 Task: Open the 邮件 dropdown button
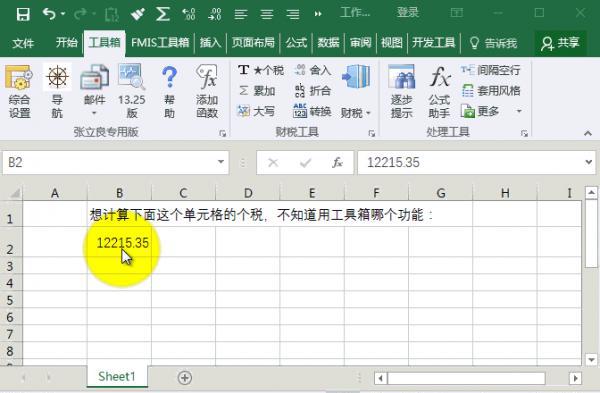click(x=94, y=92)
